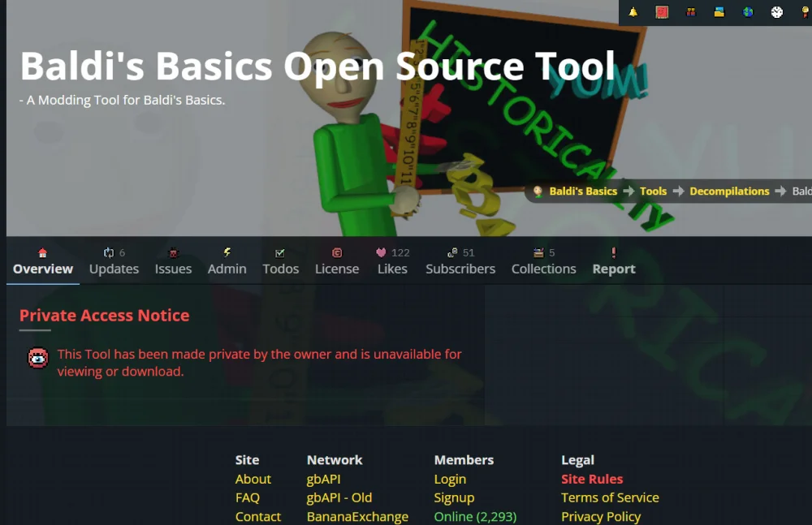The width and height of the screenshot is (812, 525).
Task: Go to Tools breadcrumb link
Action: pos(653,191)
